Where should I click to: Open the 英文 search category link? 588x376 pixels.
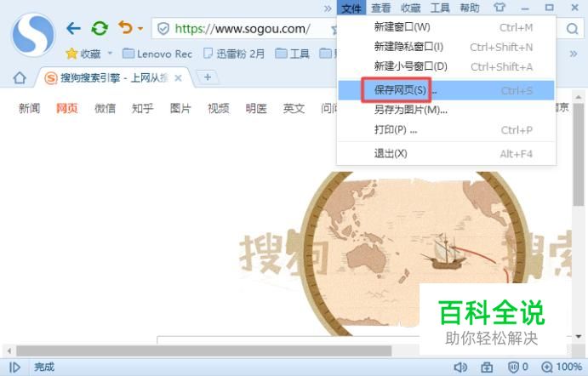click(x=294, y=108)
